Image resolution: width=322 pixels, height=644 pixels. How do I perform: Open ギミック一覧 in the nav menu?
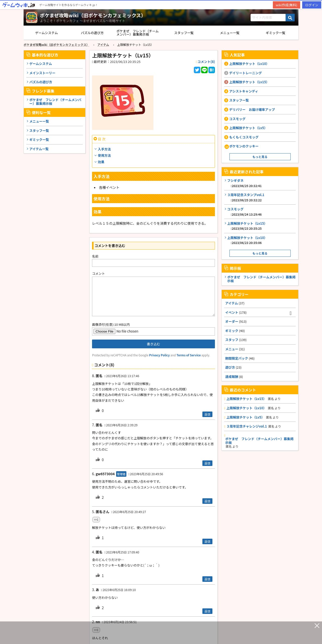coord(275,33)
